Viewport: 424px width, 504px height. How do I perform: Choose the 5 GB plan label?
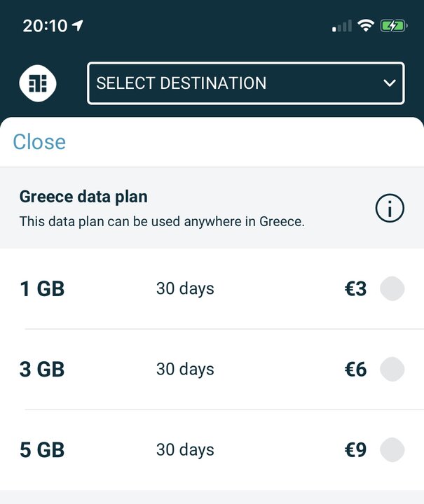click(x=42, y=450)
